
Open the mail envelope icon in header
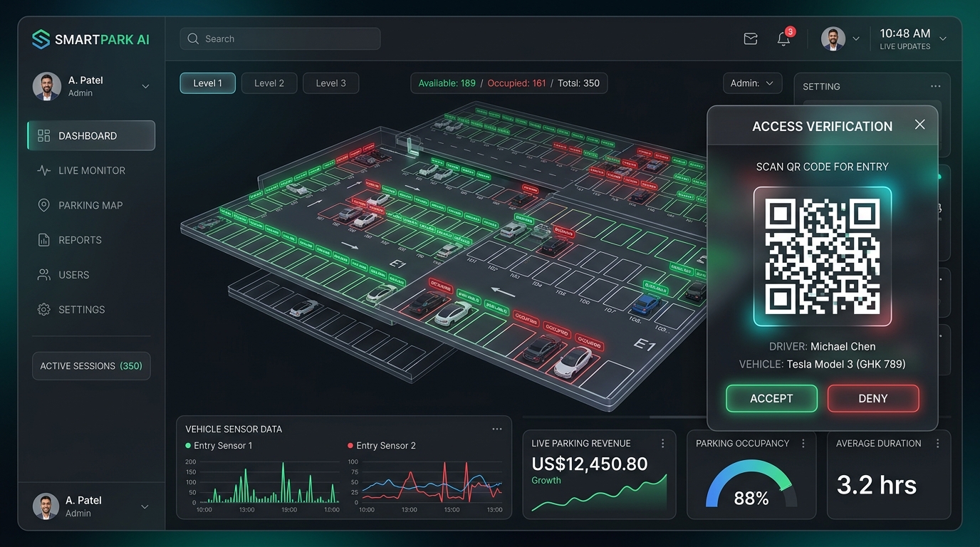point(751,39)
